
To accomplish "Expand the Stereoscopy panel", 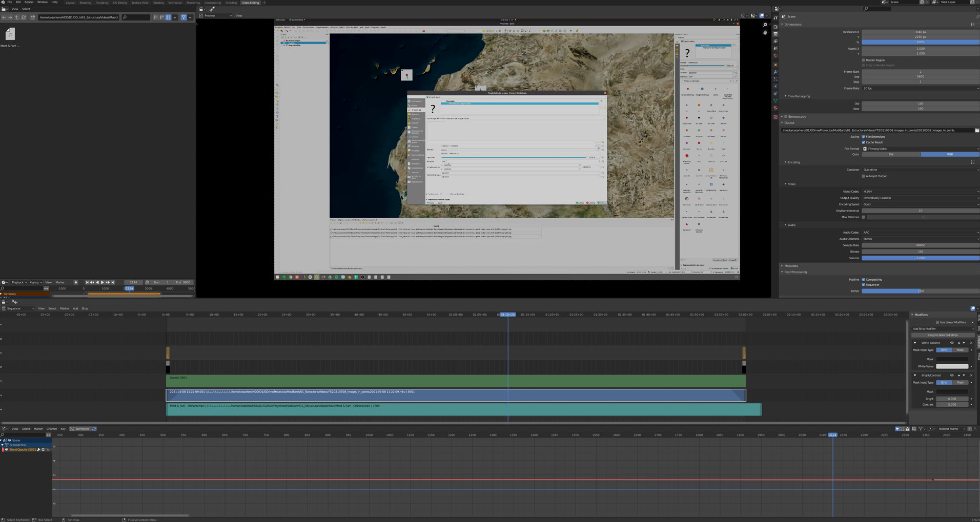I will click(782, 117).
